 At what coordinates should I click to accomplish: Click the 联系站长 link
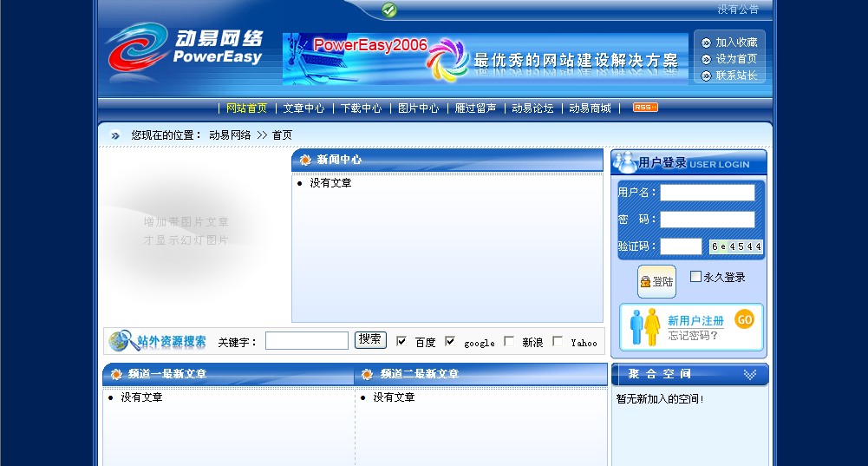tap(736, 75)
